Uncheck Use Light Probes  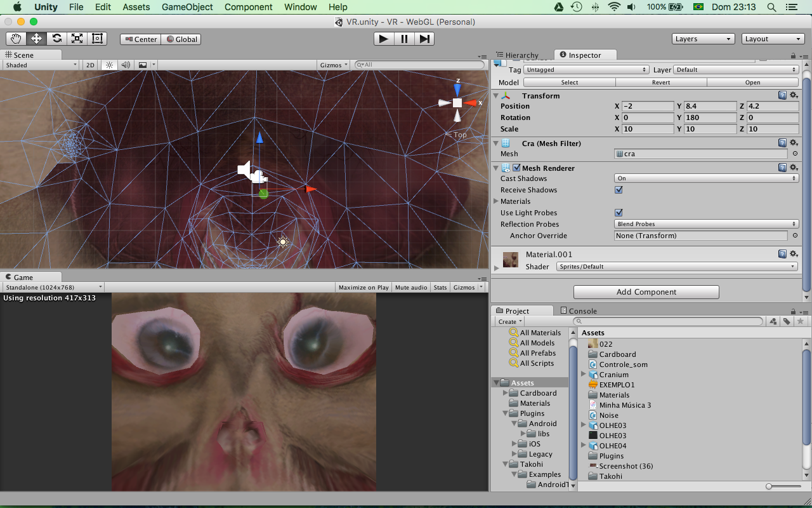[619, 213]
